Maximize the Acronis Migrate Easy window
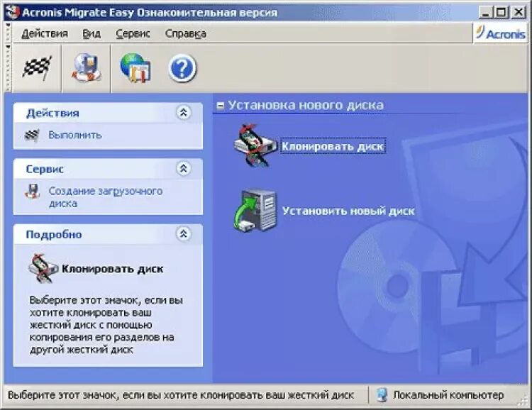This screenshot has height=410, width=532. coord(501,13)
